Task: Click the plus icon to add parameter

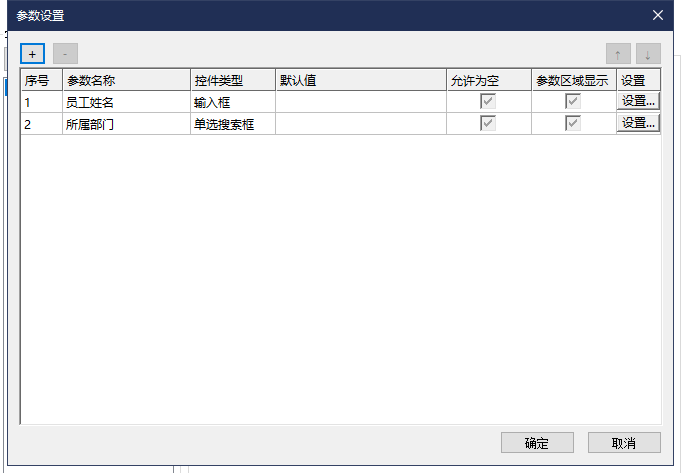Action: tap(32, 54)
